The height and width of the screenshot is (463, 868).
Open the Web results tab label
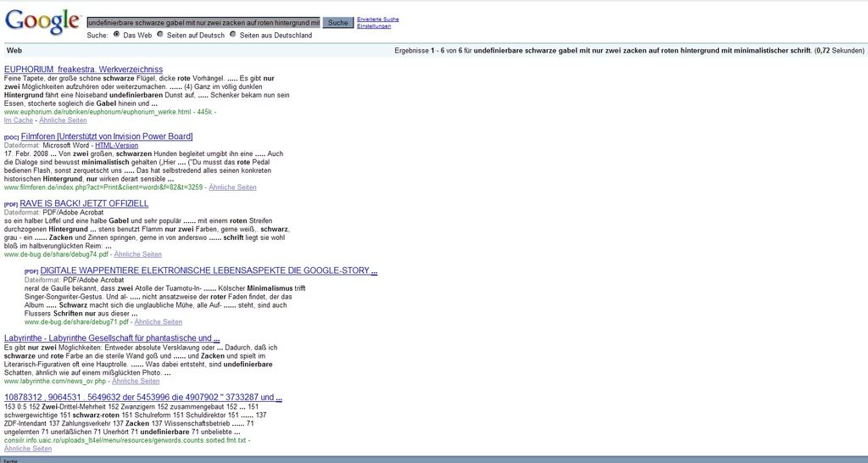click(x=14, y=50)
